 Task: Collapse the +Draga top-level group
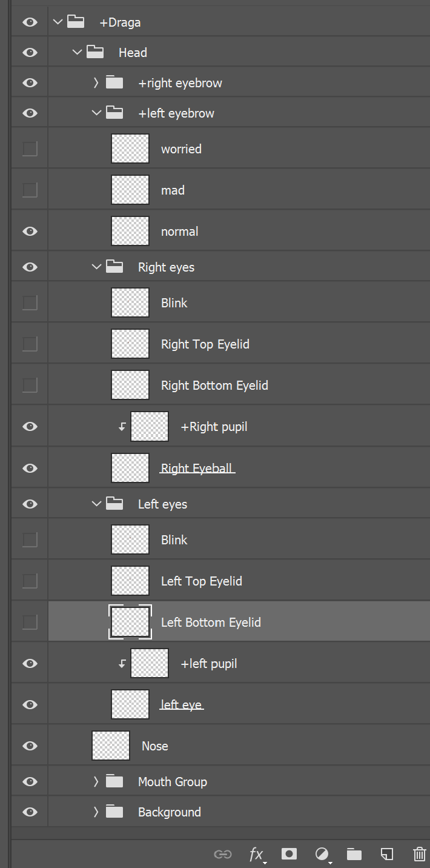[x=58, y=22]
